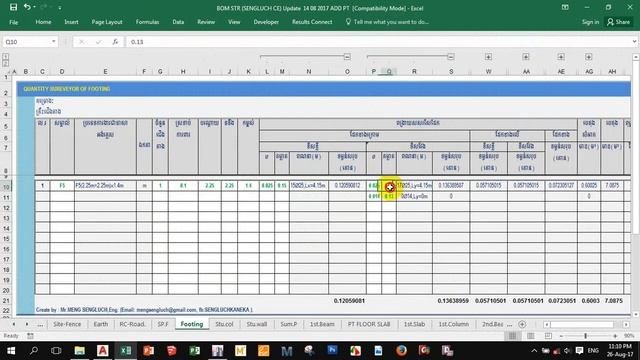
Task: Expand the hidden column group above W
Action: [488, 57]
